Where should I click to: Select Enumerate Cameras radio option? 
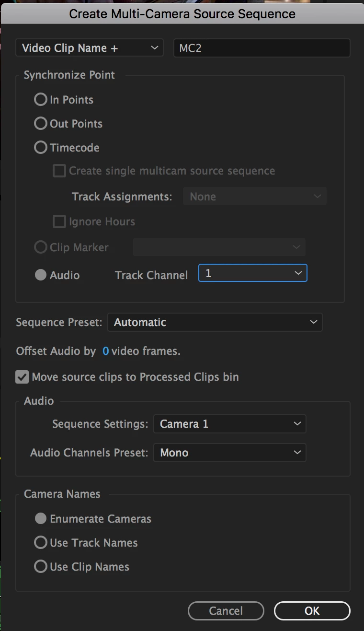tap(41, 519)
